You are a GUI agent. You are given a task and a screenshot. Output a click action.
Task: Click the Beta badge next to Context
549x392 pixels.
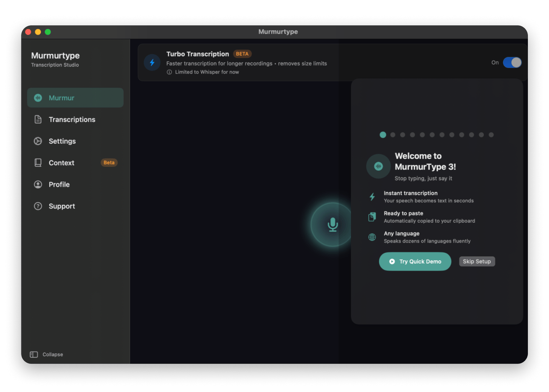pyautogui.click(x=109, y=163)
